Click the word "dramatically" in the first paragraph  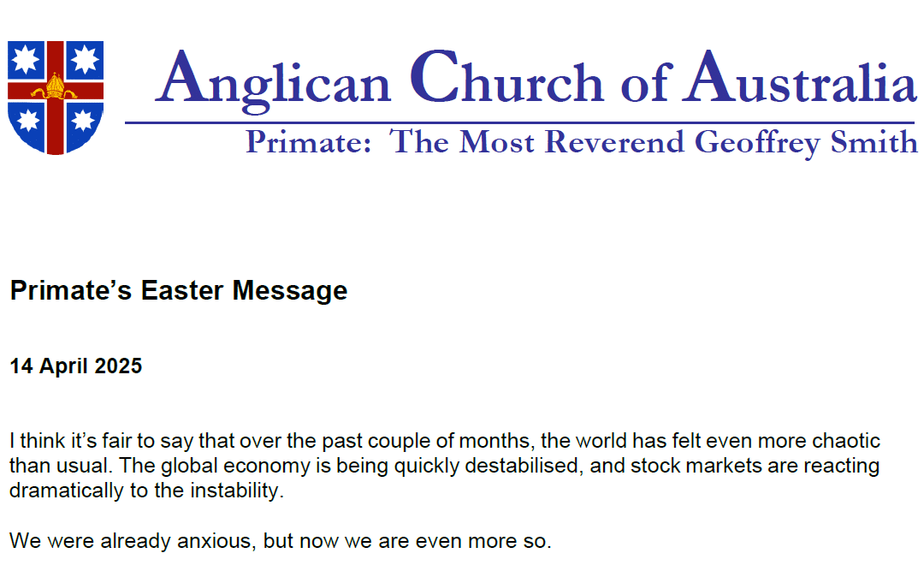click(63, 491)
